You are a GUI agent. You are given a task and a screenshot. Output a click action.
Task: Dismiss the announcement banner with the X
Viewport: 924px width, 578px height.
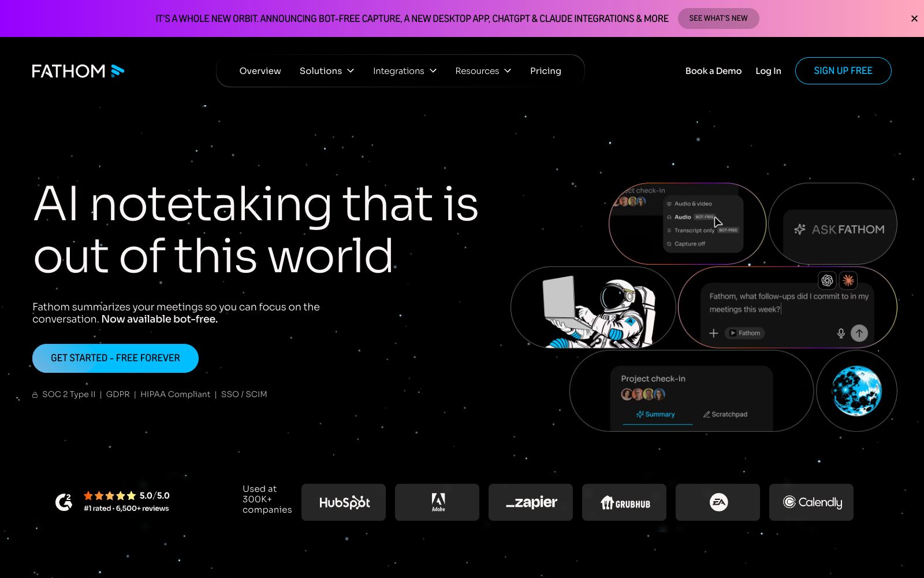(x=914, y=18)
